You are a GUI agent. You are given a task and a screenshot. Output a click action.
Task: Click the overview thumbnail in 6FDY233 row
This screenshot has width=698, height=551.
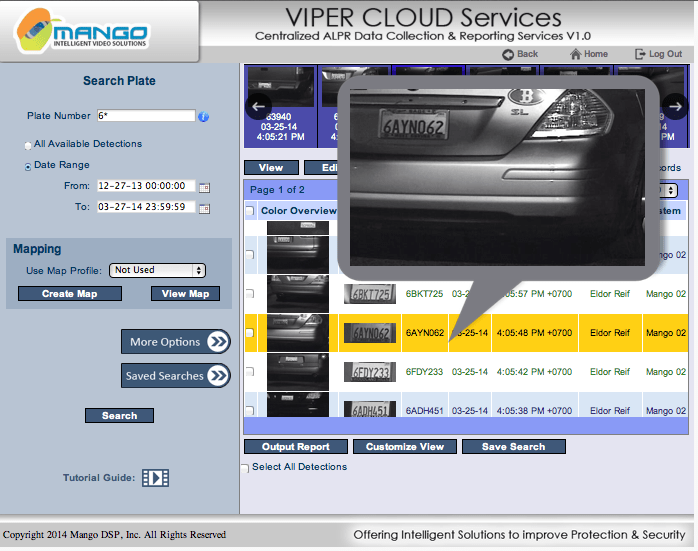pos(298,372)
